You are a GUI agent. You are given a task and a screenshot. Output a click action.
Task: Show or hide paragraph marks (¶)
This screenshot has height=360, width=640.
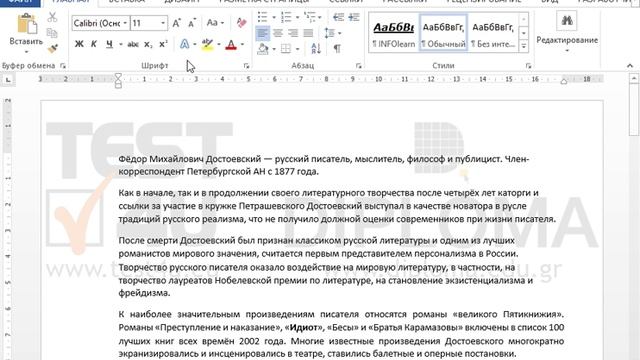click(337, 49)
